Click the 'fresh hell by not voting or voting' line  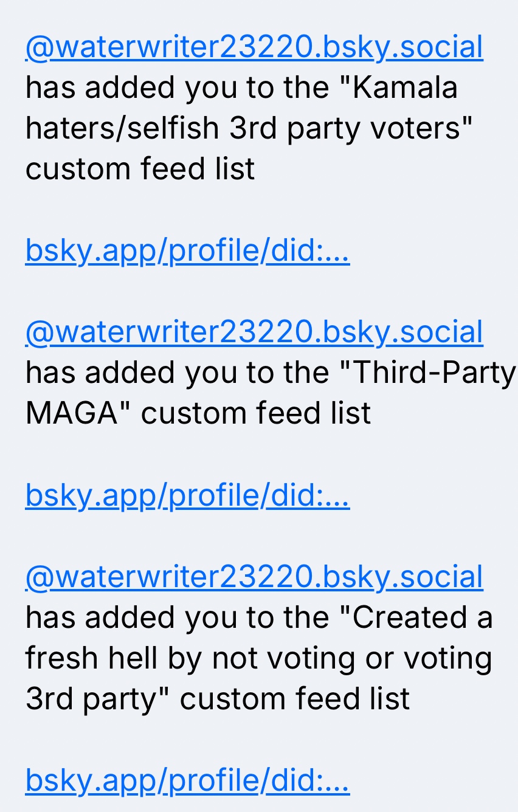[x=258, y=658]
